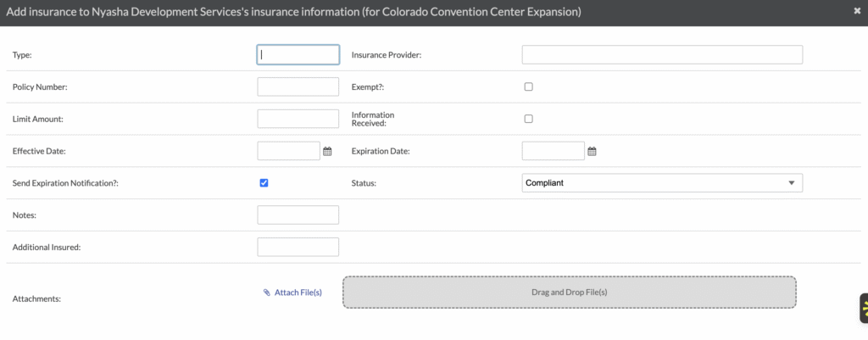Focus the Type input field

(x=298, y=54)
